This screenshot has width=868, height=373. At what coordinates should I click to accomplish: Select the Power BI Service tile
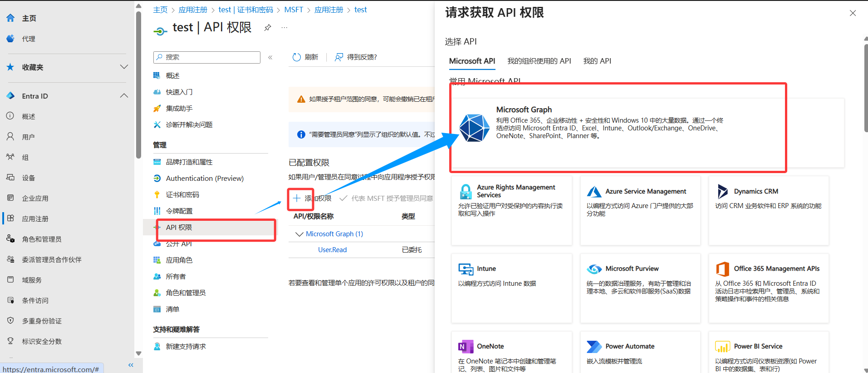click(x=768, y=353)
